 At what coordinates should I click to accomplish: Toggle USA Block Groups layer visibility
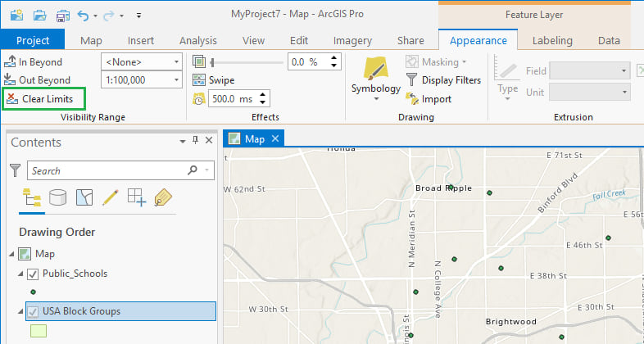coord(34,311)
